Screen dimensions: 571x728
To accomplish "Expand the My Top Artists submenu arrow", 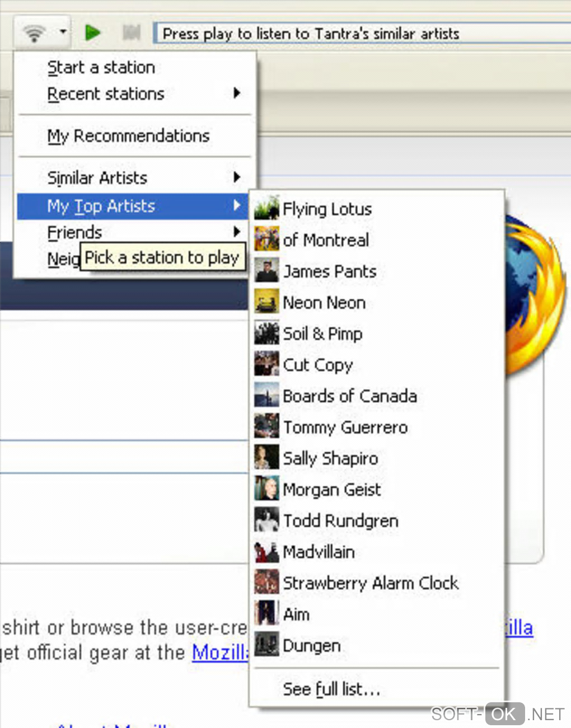I will (237, 205).
